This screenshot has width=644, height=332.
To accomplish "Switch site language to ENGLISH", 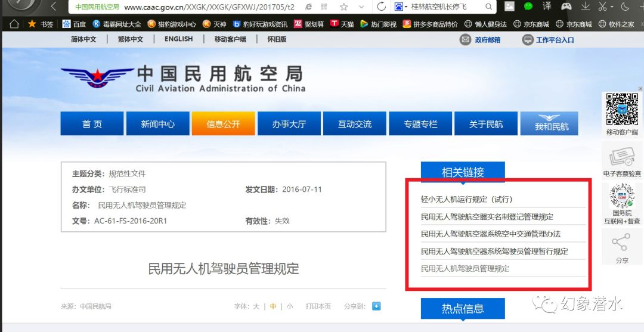I will coord(178,39).
